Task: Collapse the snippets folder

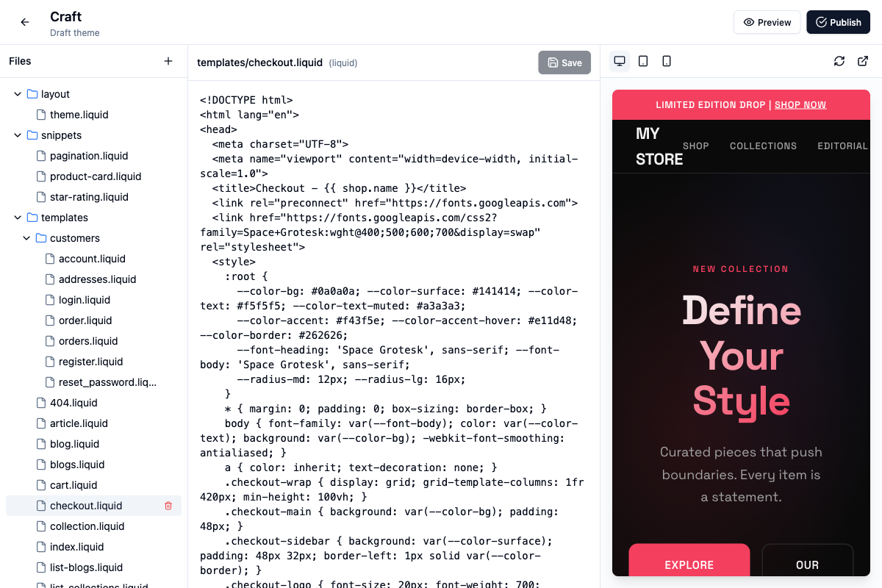Action: point(18,135)
